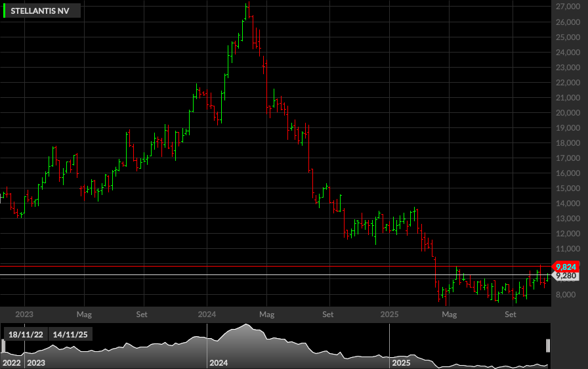Viewport: 588px width, 369px height.
Task: Edit the end date field 14/11/25
Action: [70, 334]
